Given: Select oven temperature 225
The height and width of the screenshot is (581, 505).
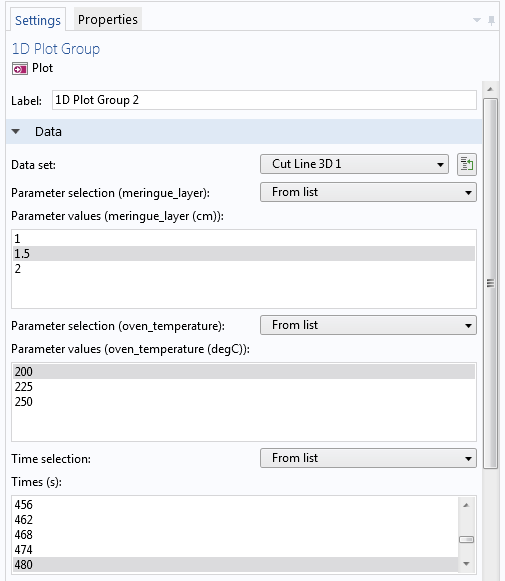Looking at the screenshot, I should tap(244, 387).
